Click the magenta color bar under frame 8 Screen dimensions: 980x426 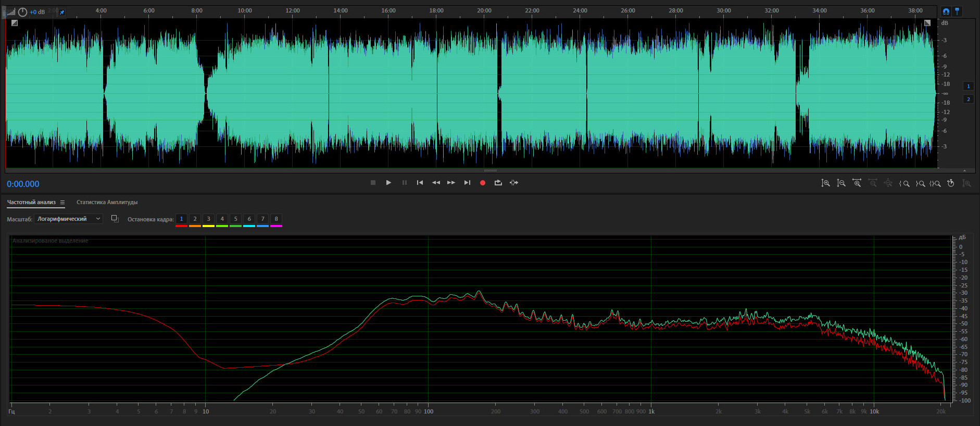276,226
